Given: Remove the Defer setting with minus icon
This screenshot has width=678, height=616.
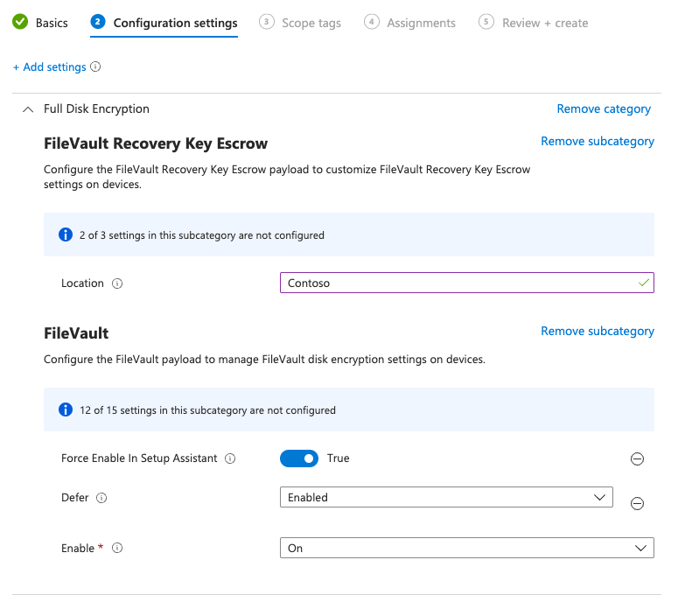Looking at the screenshot, I should coord(638,503).
